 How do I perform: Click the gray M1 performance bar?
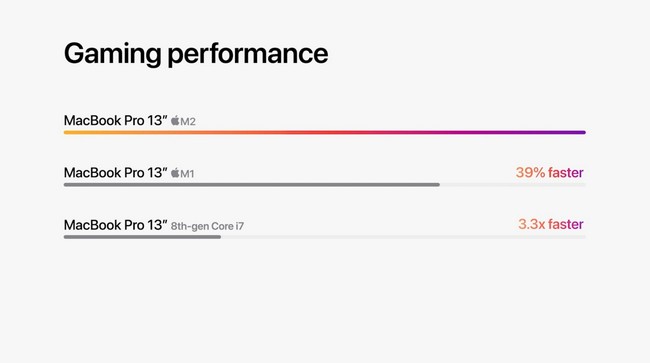click(x=252, y=185)
